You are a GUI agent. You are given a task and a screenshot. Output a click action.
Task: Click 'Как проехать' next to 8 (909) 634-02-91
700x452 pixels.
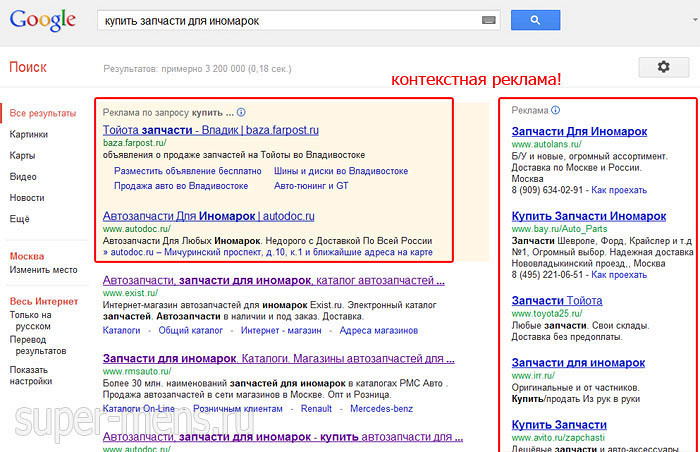click(619, 190)
